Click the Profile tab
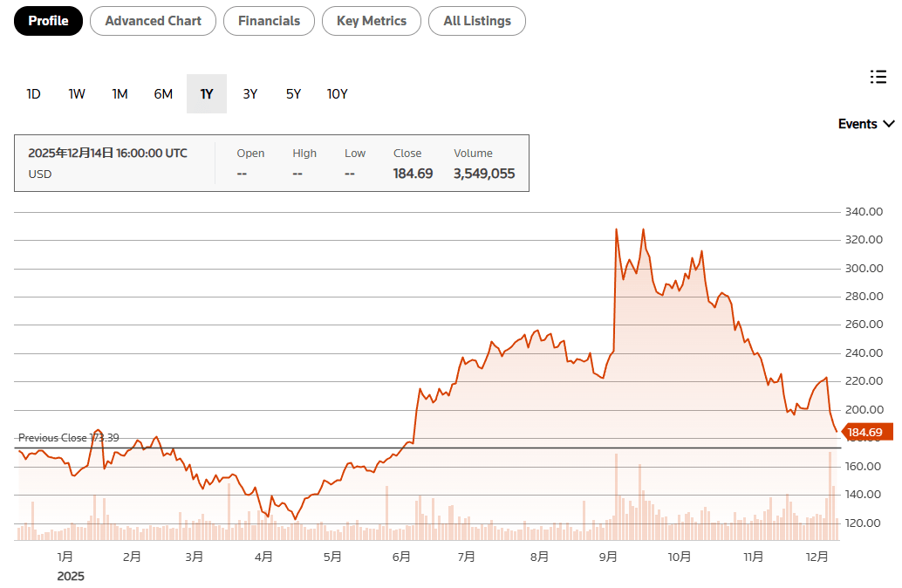Viewport: 902px width, 588px height. (48, 21)
